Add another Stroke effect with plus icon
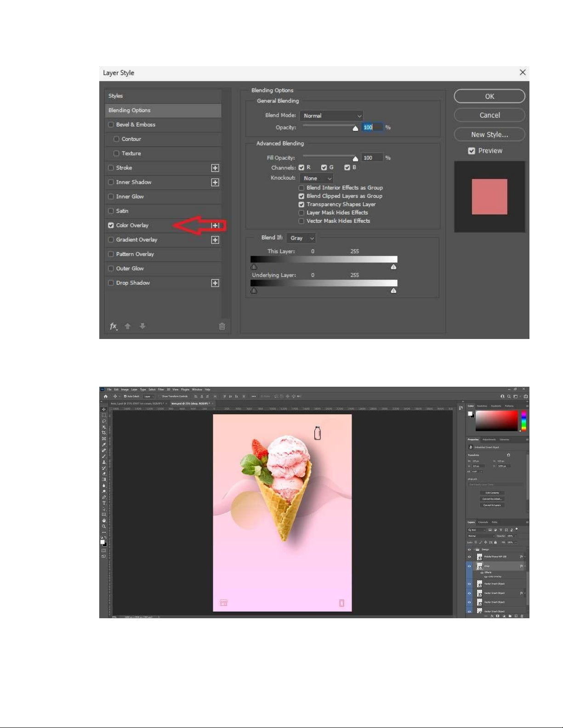The width and height of the screenshot is (563, 728). [215, 168]
